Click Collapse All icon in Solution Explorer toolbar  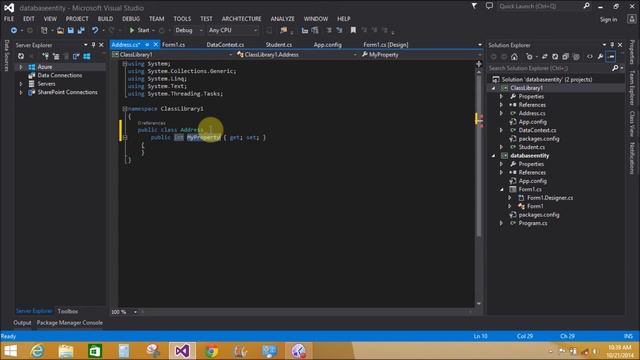pos(565,57)
